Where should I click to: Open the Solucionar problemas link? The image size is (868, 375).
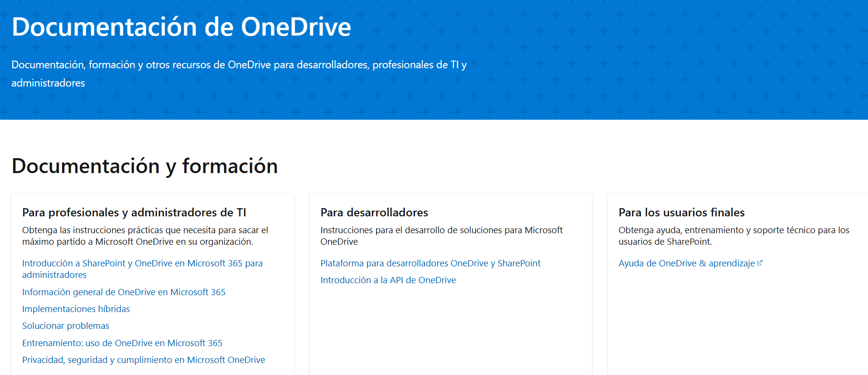click(x=65, y=326)
